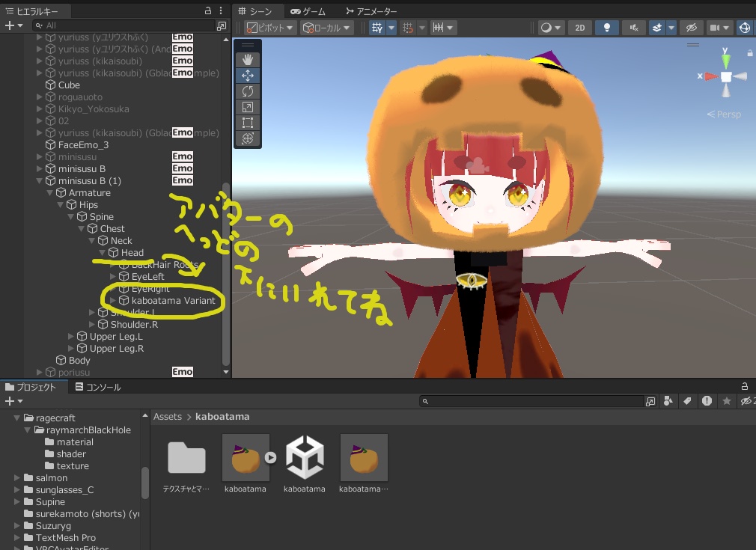This screenshot has width=756, height=550.
Task: Click Hierarchy search-by-type icon
Action: pyautogui.click(x=222, y=25)
